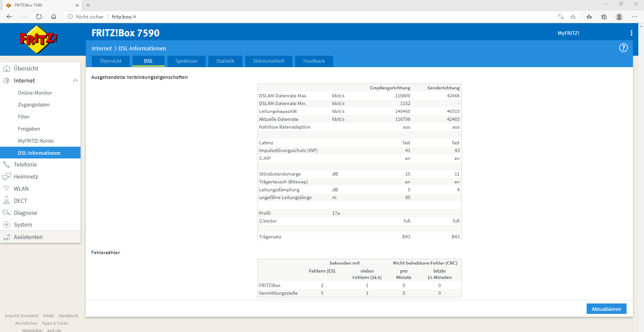Reload the page with refresh icon
The image size is (644, 332).
(x=39, y=16)
